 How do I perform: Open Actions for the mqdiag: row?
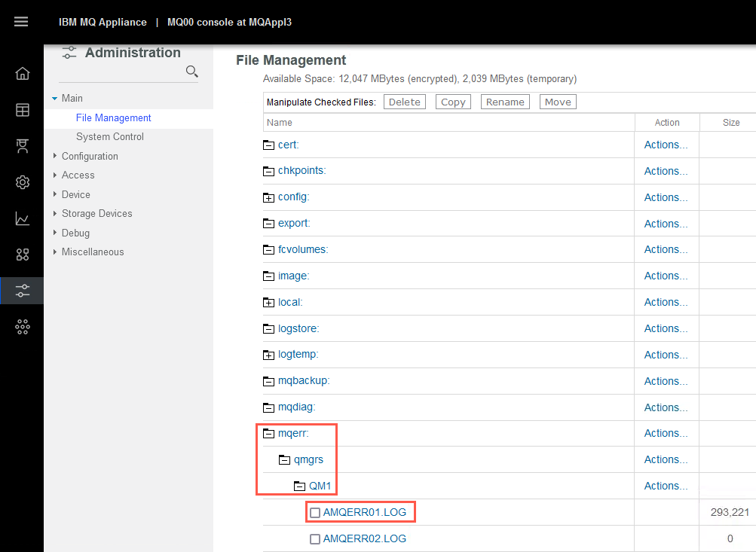pos(666,407)
